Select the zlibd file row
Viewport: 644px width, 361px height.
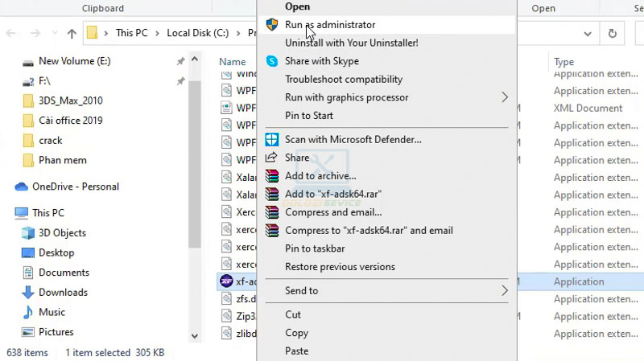click(x=238, y=334)
